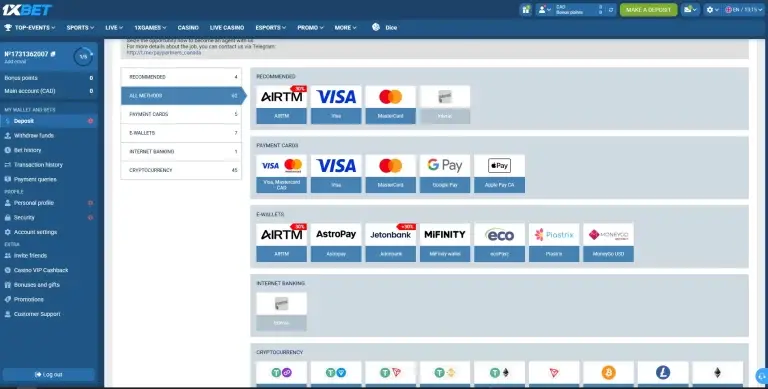Viewport: 768px width, 389px height.
Task: Choose MoneyGo USD e-wallet
Action: (x=608, y=243)
